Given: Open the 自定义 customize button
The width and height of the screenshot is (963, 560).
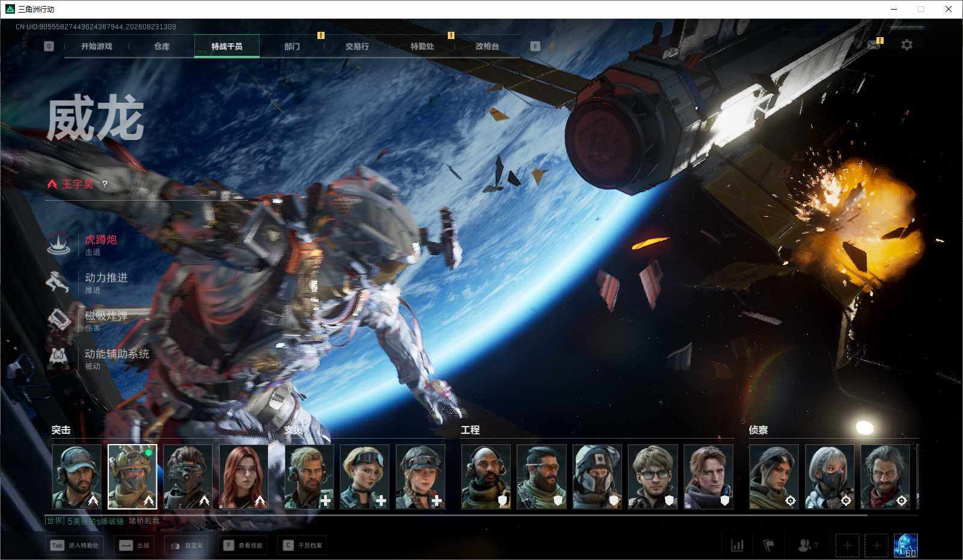Looking at the screenshot, I should [186, 546].
